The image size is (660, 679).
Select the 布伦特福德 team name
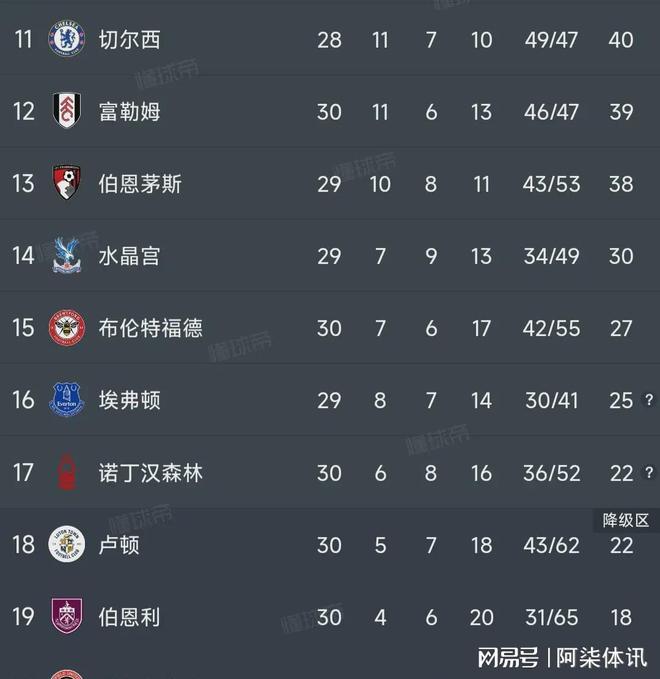pos(150,328)
